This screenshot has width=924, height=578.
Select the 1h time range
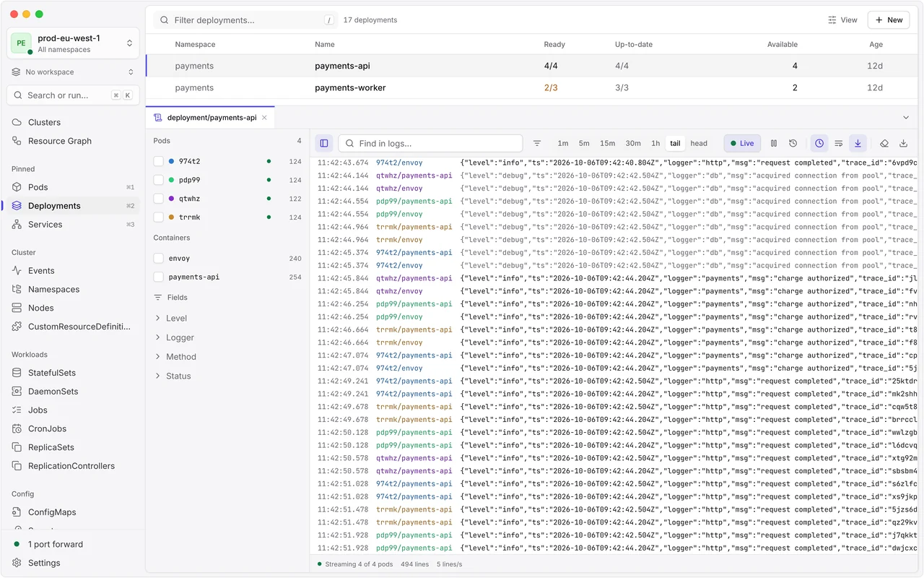pyautogui.click(x=655, y=143)
